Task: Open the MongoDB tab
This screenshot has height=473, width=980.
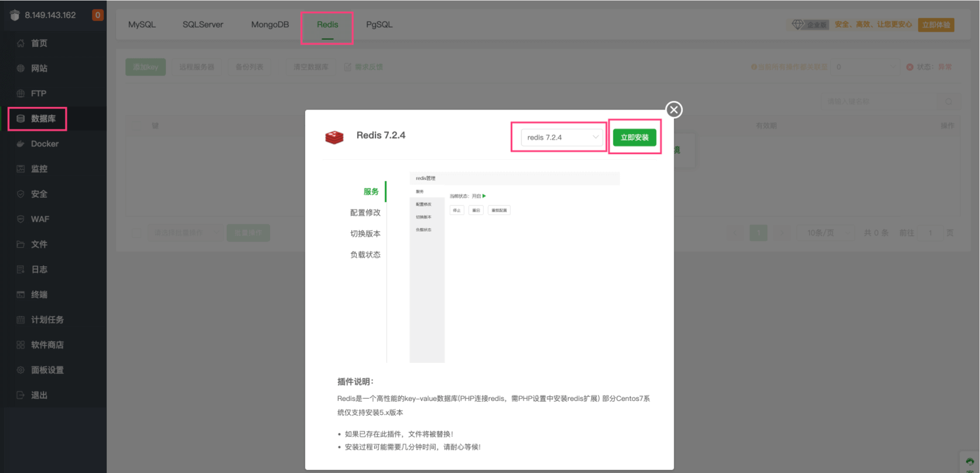Action: tap(270, 25)
